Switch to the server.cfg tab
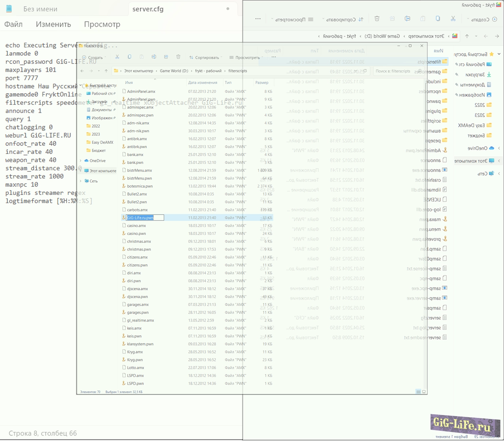504x441 pixels. pyautogui.click(x=148, y=9)
